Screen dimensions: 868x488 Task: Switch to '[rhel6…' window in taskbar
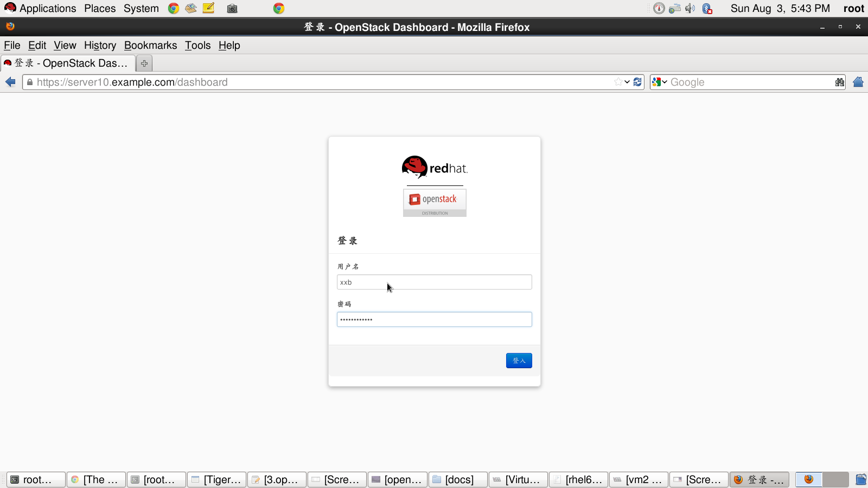tap(578, 479)
